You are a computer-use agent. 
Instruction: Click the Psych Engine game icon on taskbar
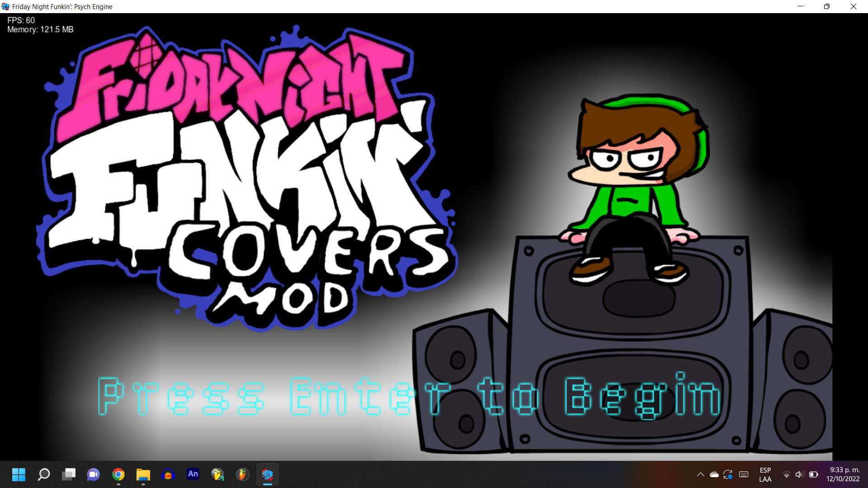[268, 474]
